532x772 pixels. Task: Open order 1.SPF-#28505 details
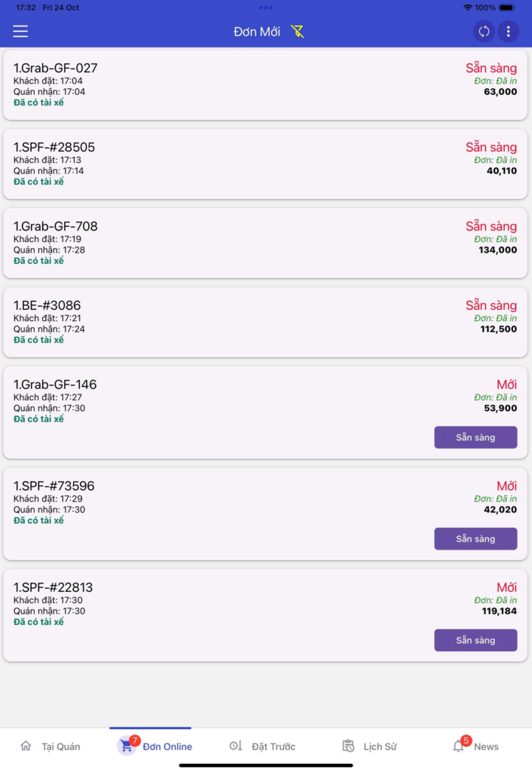(226, 164)
